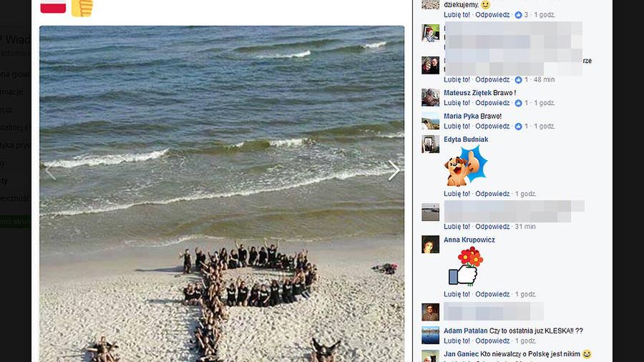
Task: Go to the next photo with right arrow
Action: (394, 170)
